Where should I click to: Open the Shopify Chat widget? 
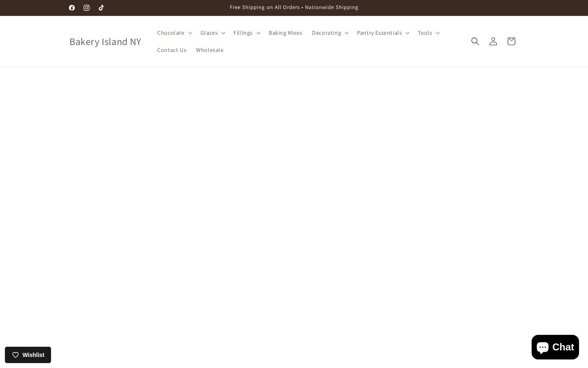click(555, 347)
